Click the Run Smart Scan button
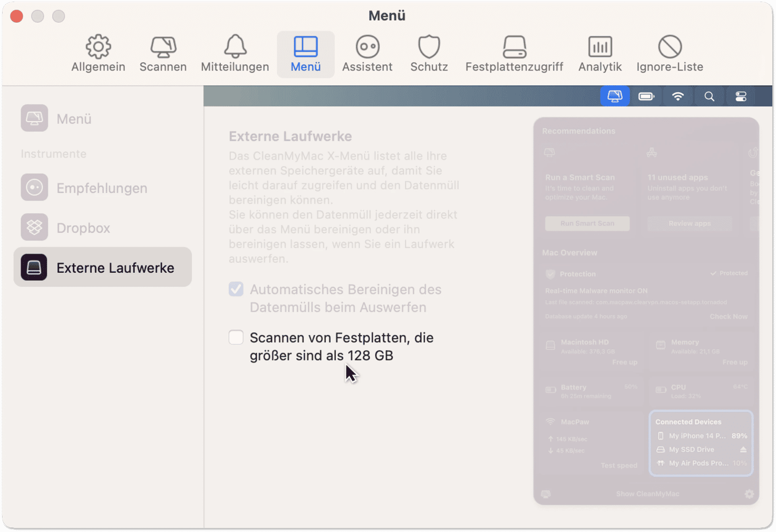 click(587, 223)
